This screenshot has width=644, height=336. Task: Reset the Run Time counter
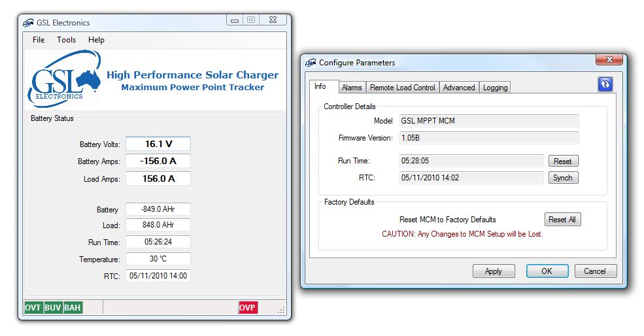[562, 161]
